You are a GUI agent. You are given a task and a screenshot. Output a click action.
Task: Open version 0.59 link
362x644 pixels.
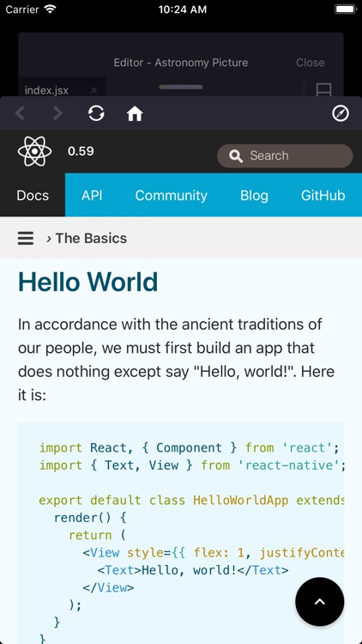[81, 151]
